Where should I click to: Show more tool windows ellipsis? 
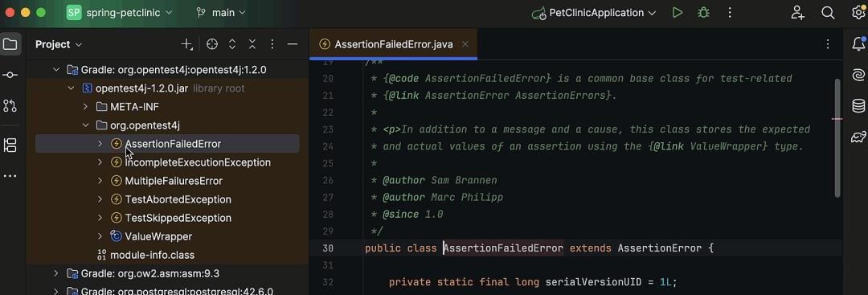pos(10,176)
